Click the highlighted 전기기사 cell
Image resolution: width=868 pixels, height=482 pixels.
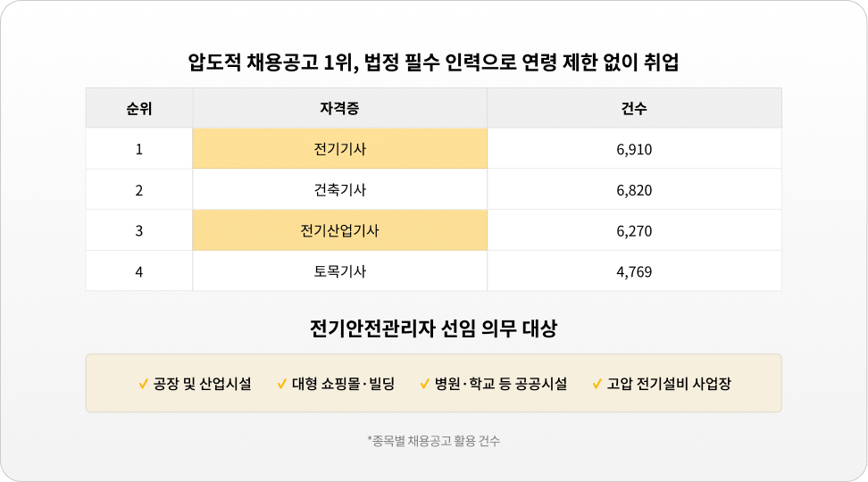(339, 149)
